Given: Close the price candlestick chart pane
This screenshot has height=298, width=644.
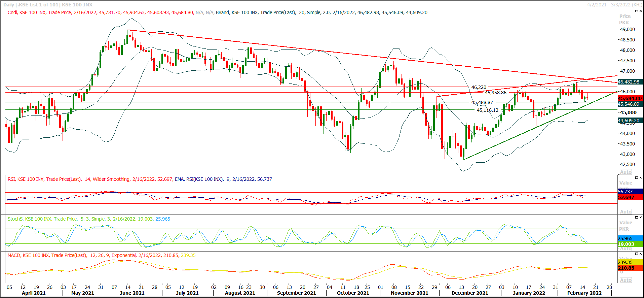Looking at the screenshot, I should (x=640, y=11).
